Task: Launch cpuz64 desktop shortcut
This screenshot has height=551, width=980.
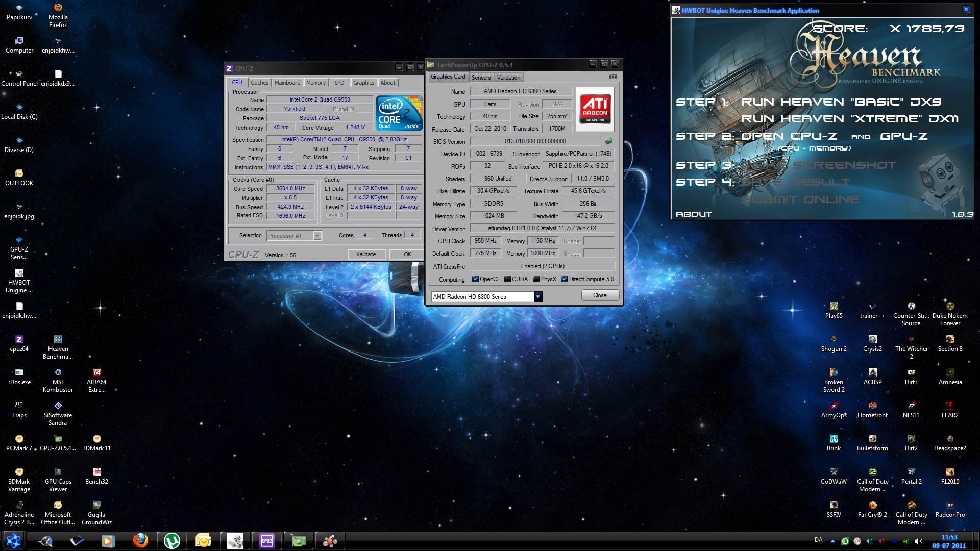Action: point(19,343)
